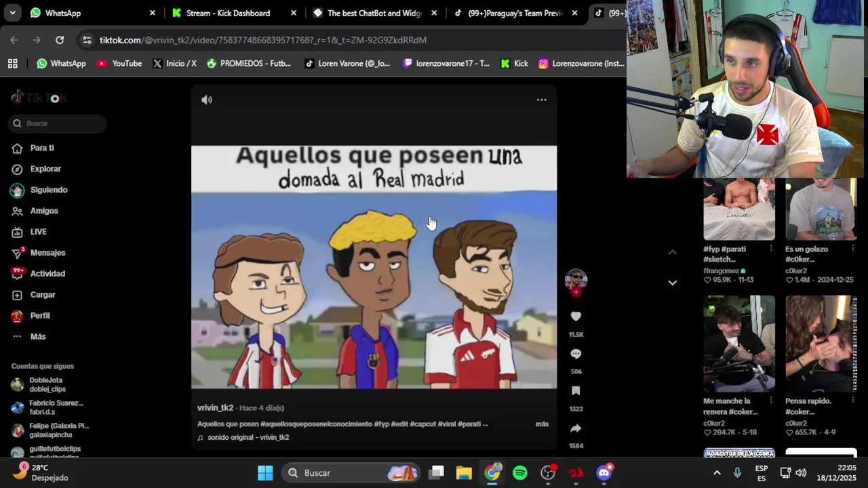Open options for Es un golazo video
Image resolution: width=868 pixels, height=488 pixels.
tap(853, 249)
